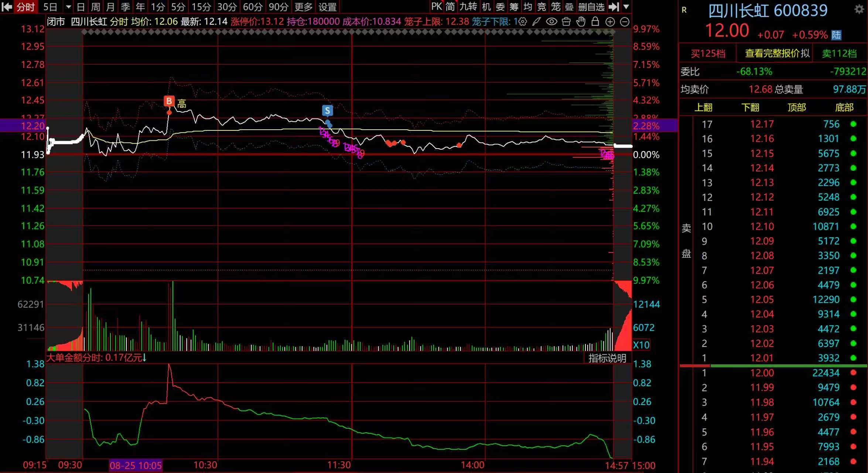
Task: Open the 设置 settings button
Action: click(328, 7)
